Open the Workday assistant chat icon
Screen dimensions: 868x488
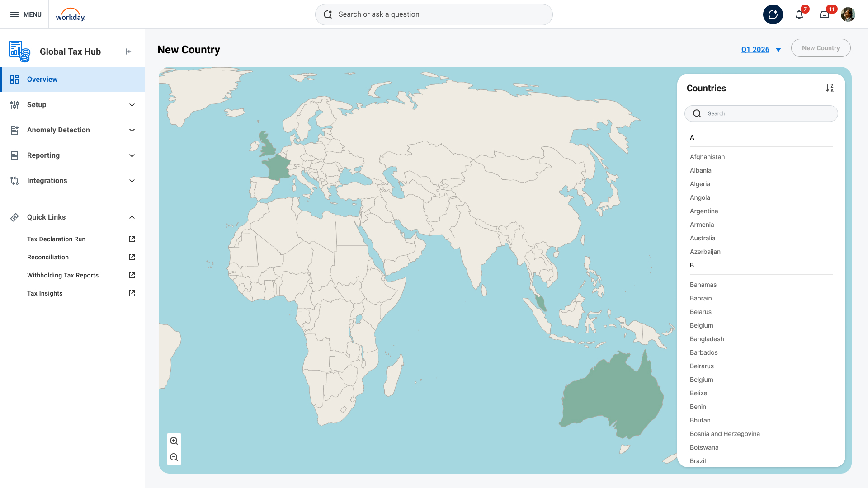click(x=773, y=14)
